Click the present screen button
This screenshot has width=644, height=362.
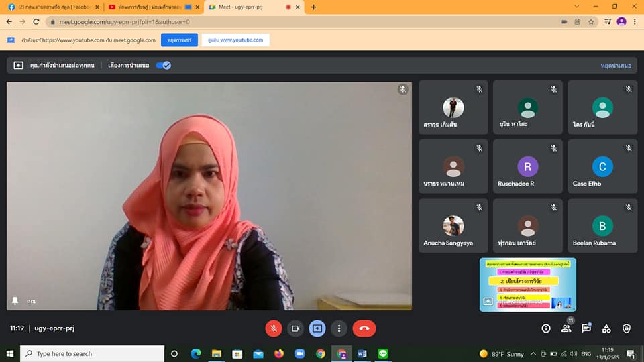click(x=317, y=328)
